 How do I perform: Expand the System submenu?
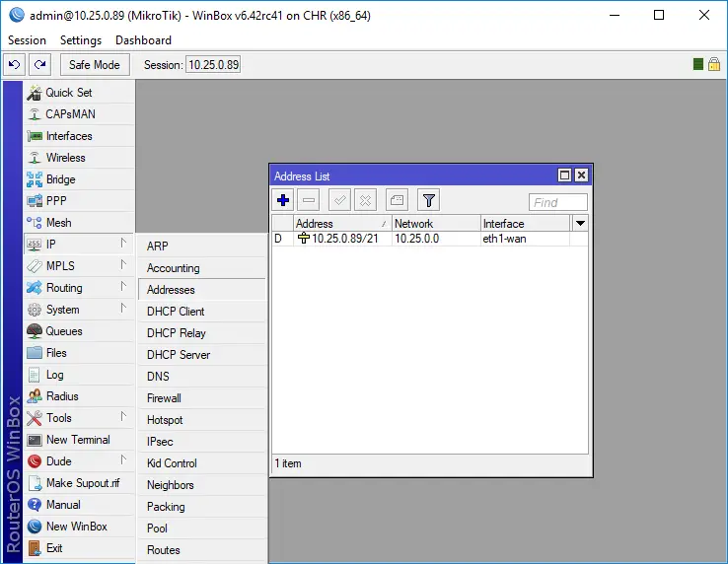coord(79,310)
